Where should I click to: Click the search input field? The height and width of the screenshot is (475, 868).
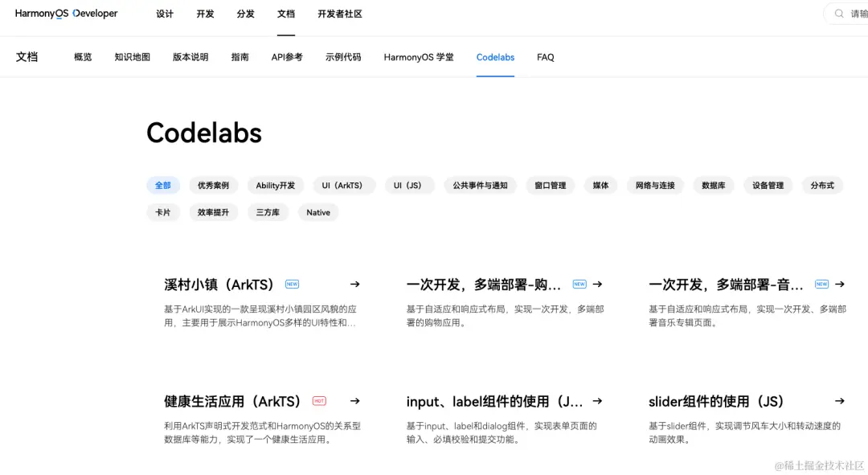pyautogui.click(x=847, y=14)
